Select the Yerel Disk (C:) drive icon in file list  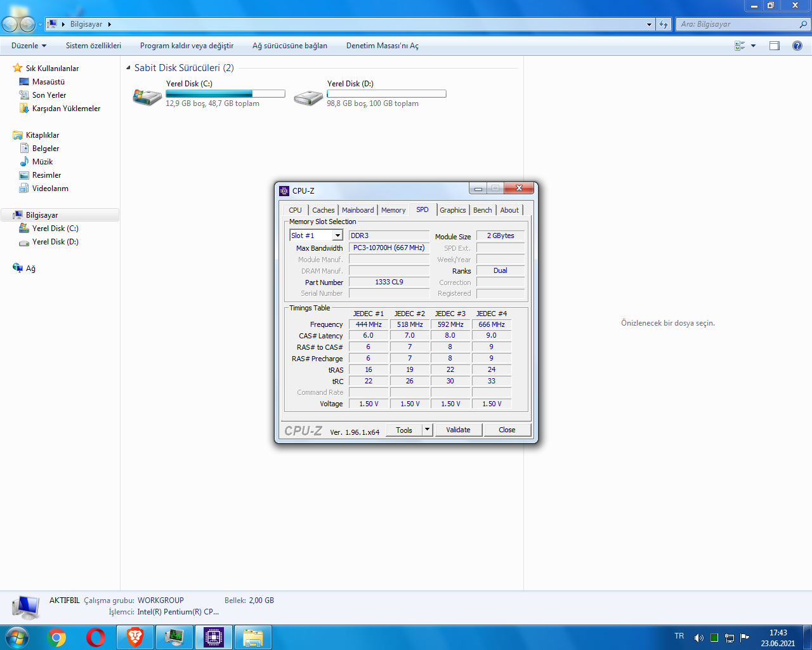point(147,96)
